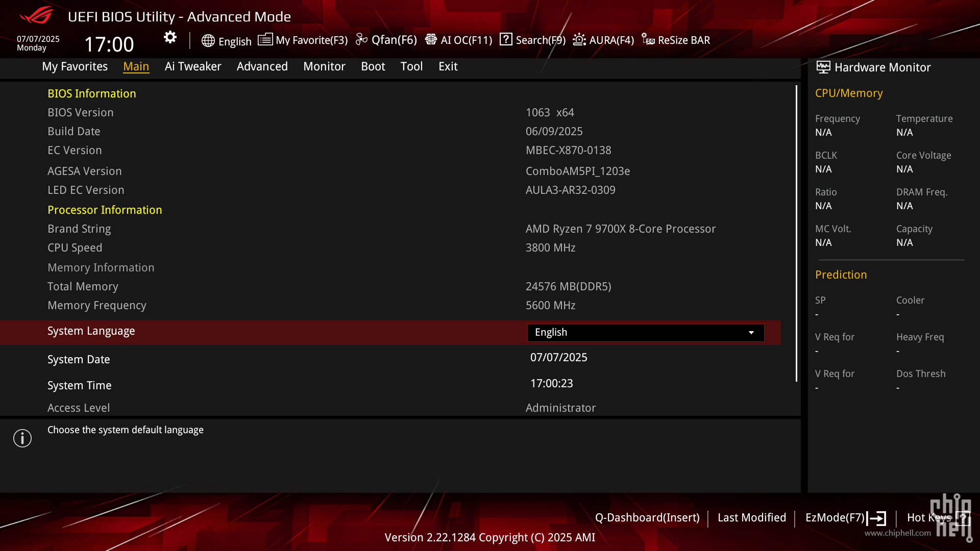Show Hot Keys help
This screenshot has width=980, height=551.
click(938, 518)
